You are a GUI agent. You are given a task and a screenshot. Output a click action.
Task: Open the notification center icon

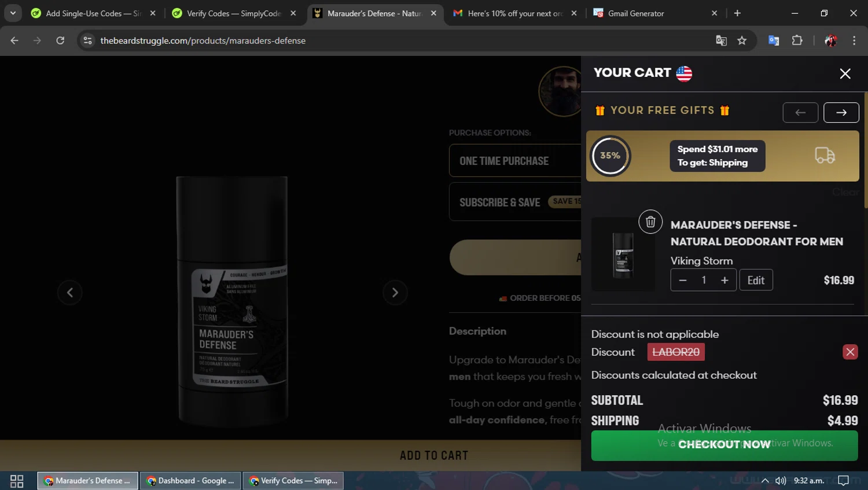(844, 481)
